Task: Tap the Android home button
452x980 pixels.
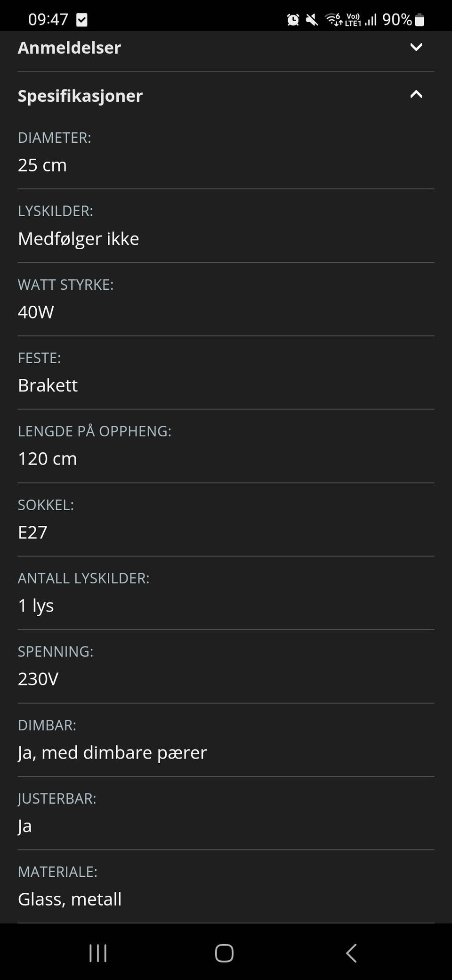Action: 224,953
